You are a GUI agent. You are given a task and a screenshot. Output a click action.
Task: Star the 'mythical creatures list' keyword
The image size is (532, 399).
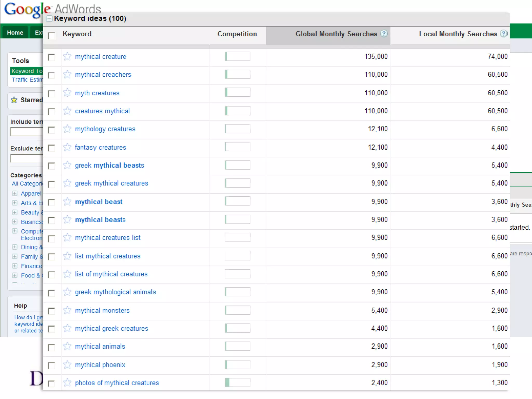pos(67,238)
